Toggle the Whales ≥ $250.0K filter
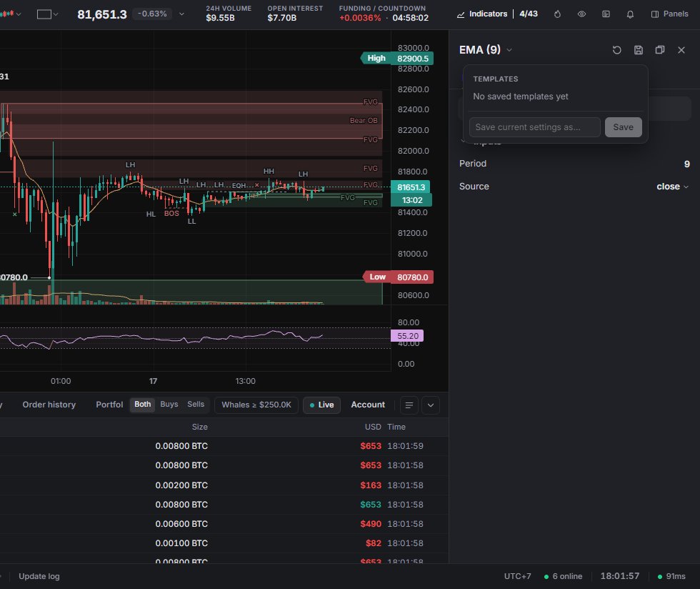 pyautogui.click(x=256, y=405)
